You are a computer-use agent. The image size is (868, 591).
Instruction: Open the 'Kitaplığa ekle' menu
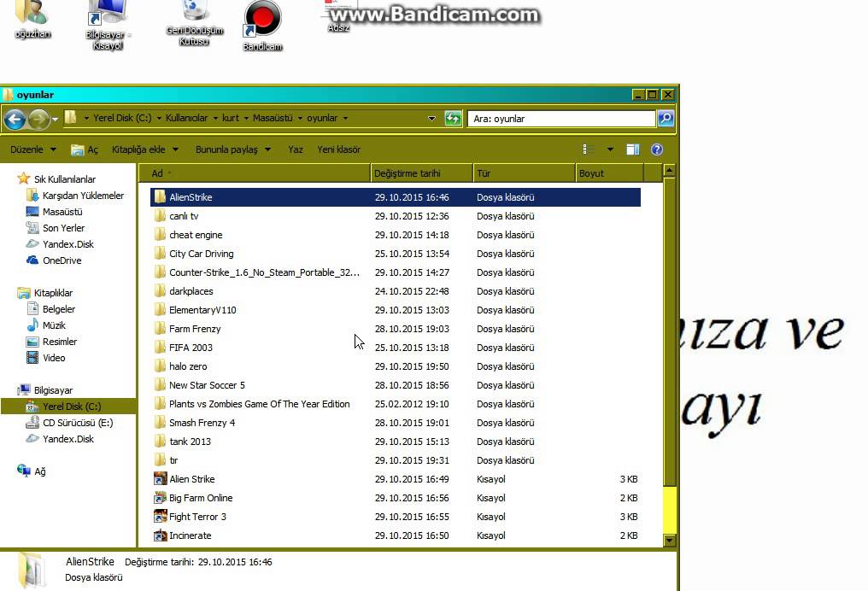pyautogui.click(x=145, y=149)
